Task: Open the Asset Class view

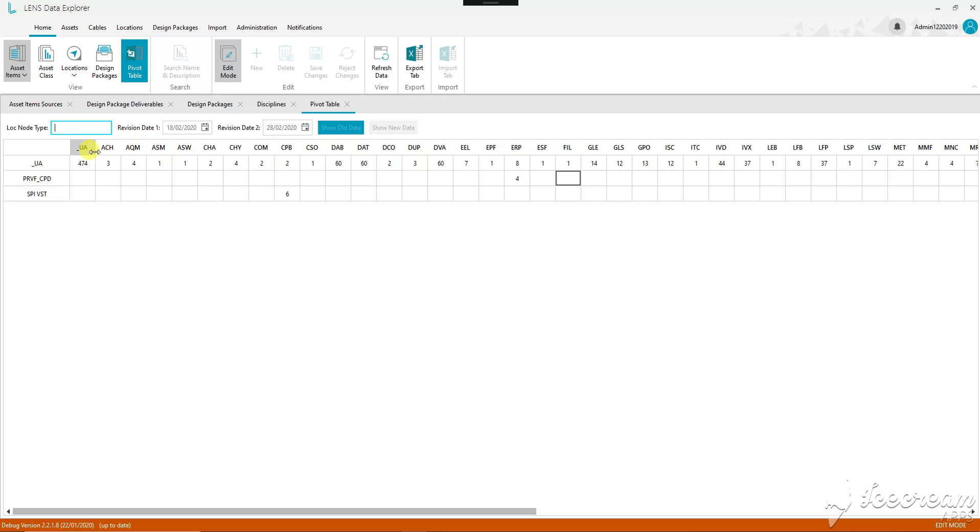Action: (x=46, y=61)
